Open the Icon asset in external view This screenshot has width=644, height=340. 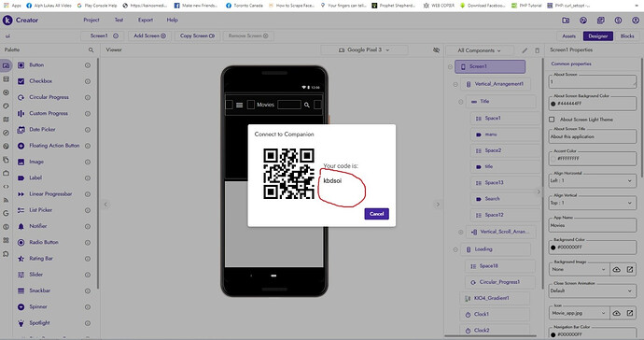(x=630, y=313)
